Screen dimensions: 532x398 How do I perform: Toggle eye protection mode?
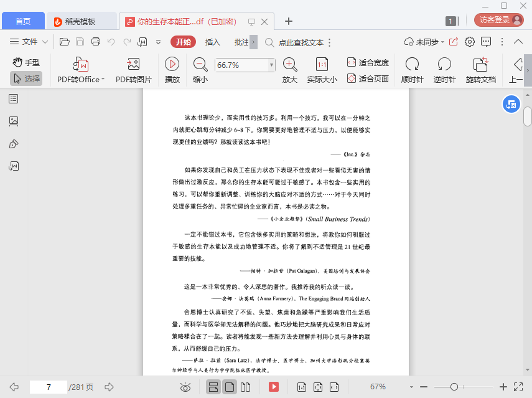point(185,387)
